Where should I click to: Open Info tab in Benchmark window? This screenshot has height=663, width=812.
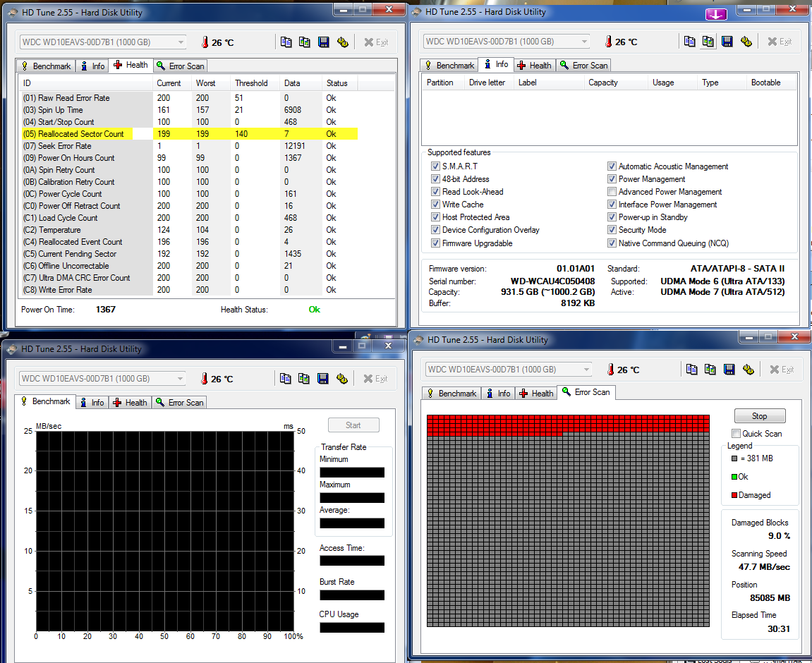point(92,402)
